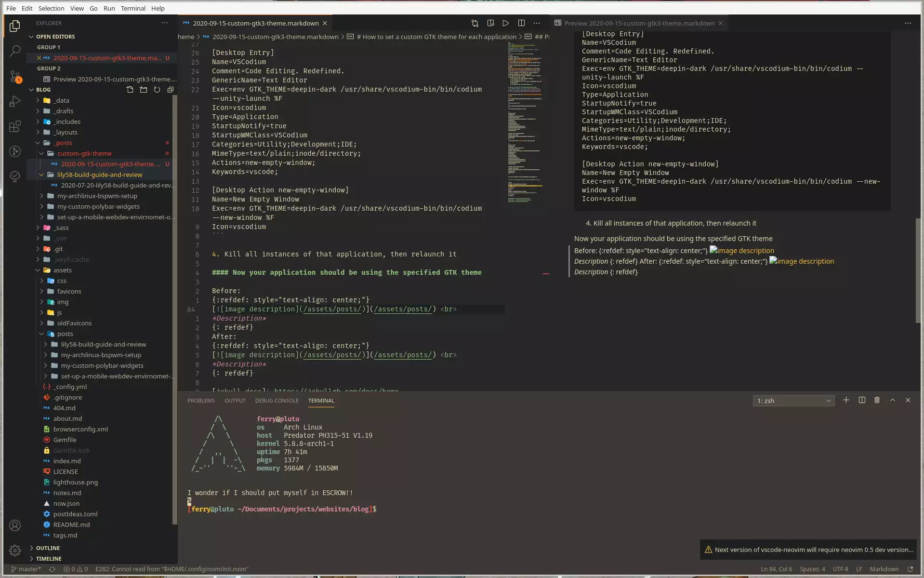Image resolution: width=924 pixels, height=578 pixels.
Task: Click the vscode-neovim warning notification
Action: click(x=809, y=550)
